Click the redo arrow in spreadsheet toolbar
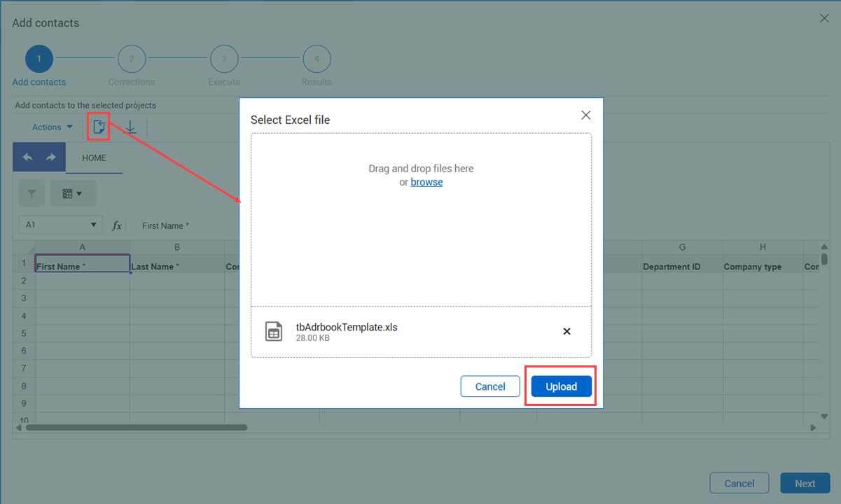 50,157
